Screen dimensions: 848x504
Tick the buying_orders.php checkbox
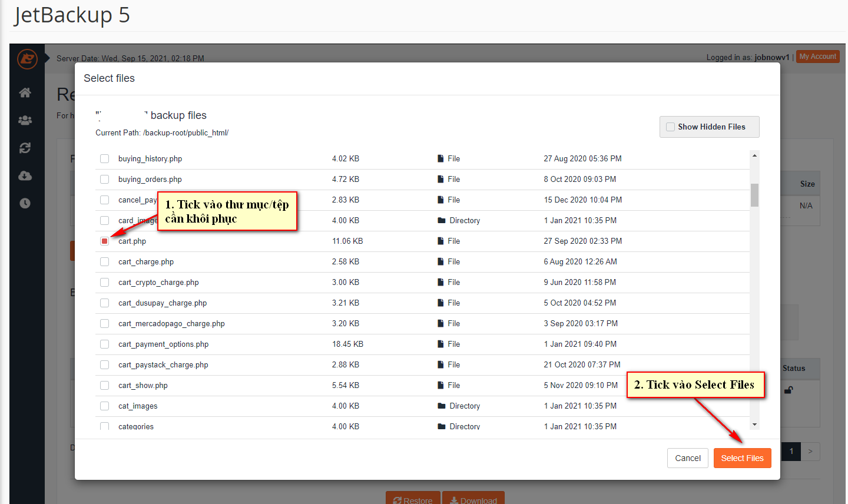click(104, 179)
